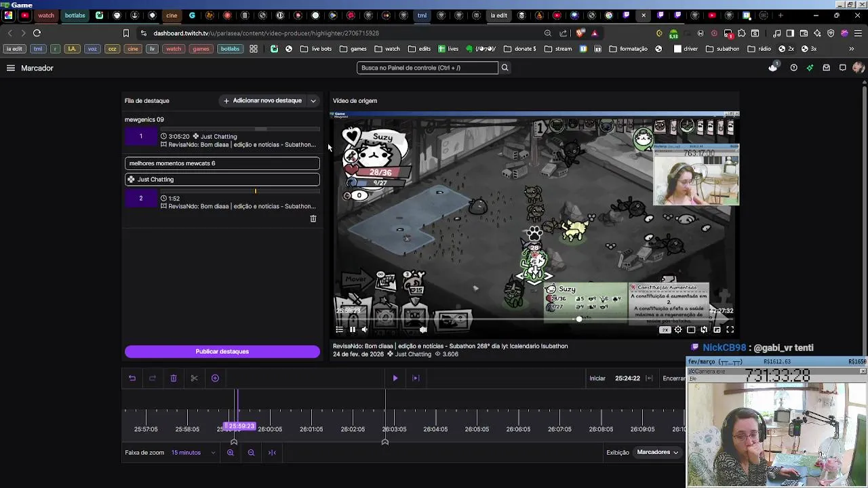Switch to the cine browser tab
This screenshot has height=488, width=868.
(172, 16)
